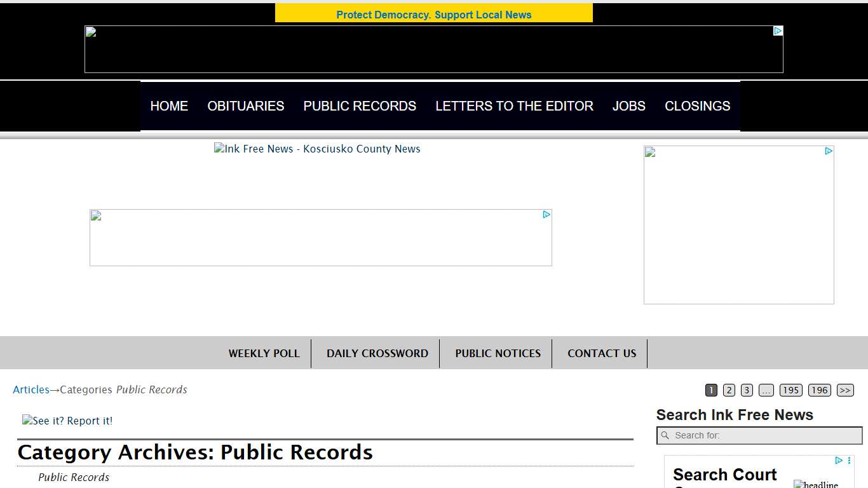
Task: Open LETTERS TO THE EDITOR
Action: [514, 106]
